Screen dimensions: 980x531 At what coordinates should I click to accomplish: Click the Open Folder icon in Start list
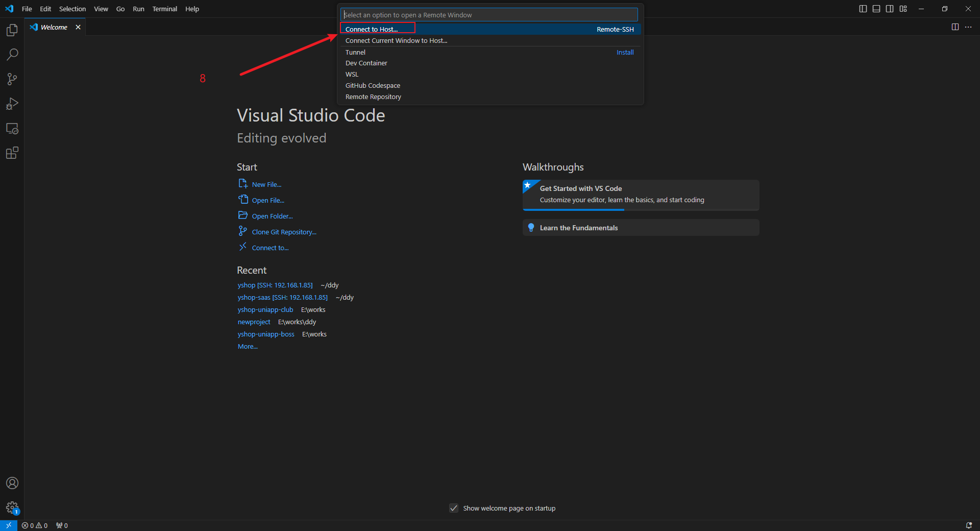pyautogui.click(x=243, y=215)
